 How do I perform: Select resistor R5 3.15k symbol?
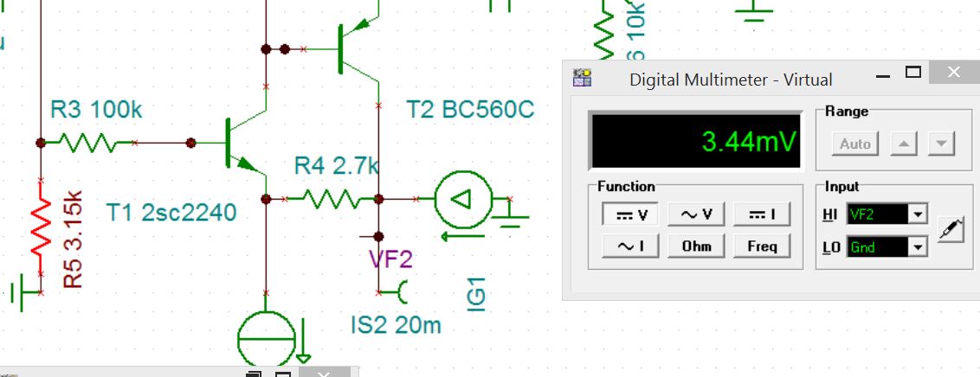point(41,226)
